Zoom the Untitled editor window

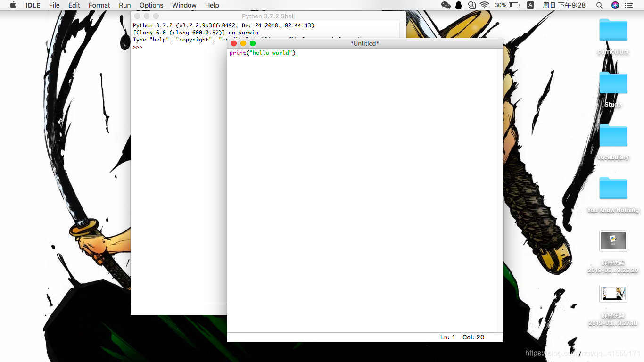tap(253, 43)
